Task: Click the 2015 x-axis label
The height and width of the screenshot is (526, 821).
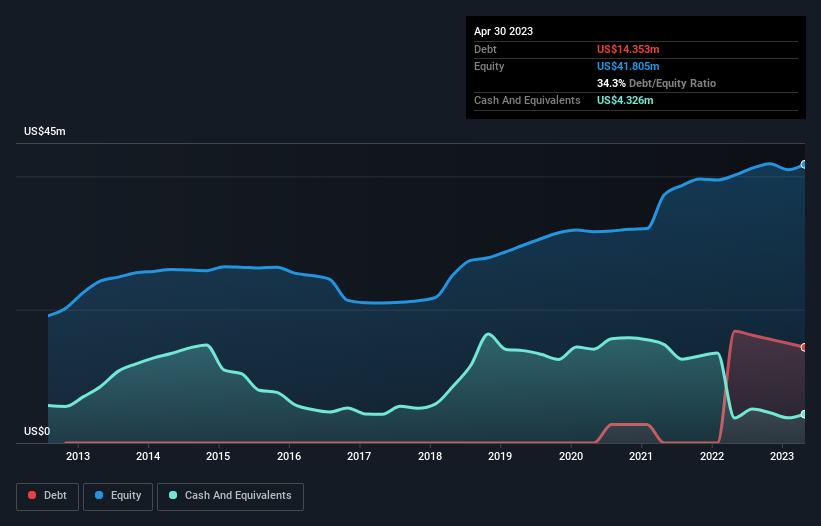Action: pyautogui.click(x=218, y=456)
